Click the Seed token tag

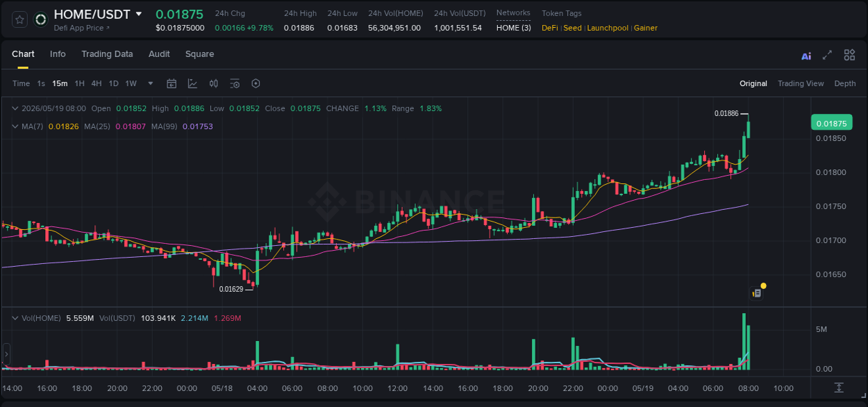point(572,28)
